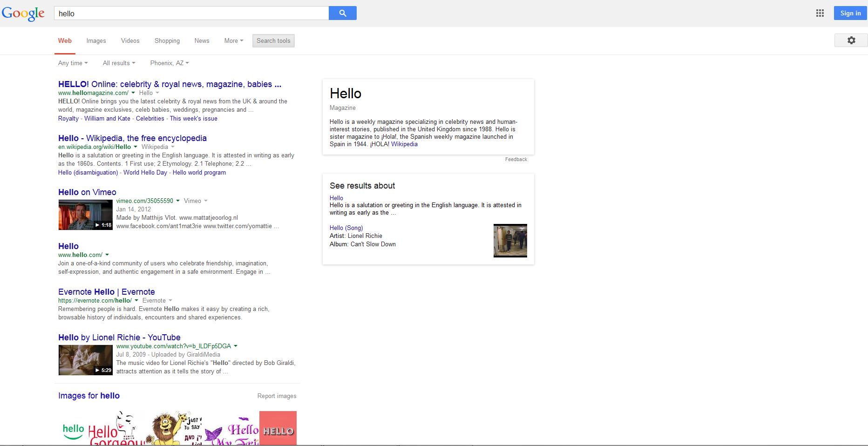The image size is (868, 446).
Task: Open Hello (Song) link
Action: (346, 228)
